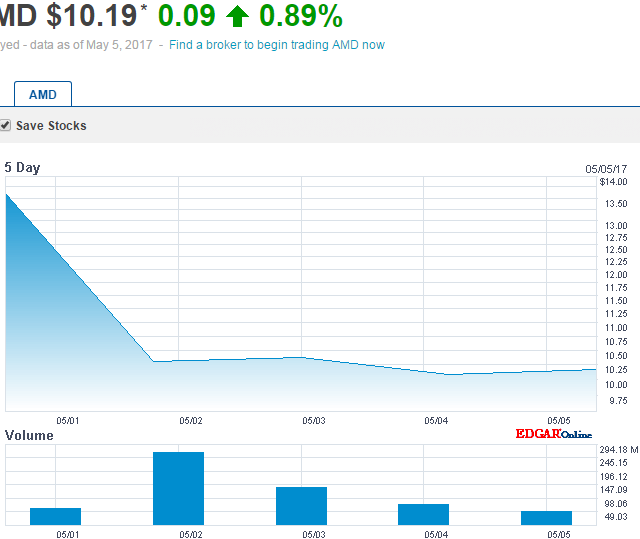Click the $14.00 axis label
Image resolution: width=640 pixels, height=539 pixels.
click(x=613, y=182)
